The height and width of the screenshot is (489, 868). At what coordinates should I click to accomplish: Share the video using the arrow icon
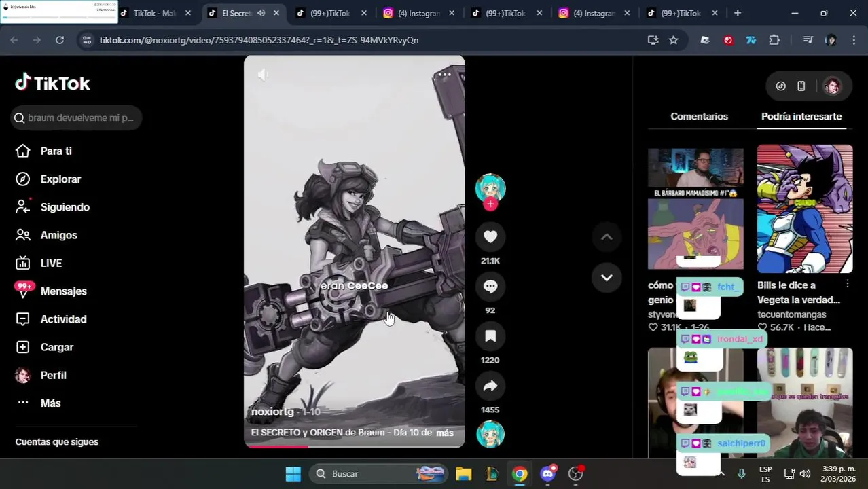(x=490, y=386)
